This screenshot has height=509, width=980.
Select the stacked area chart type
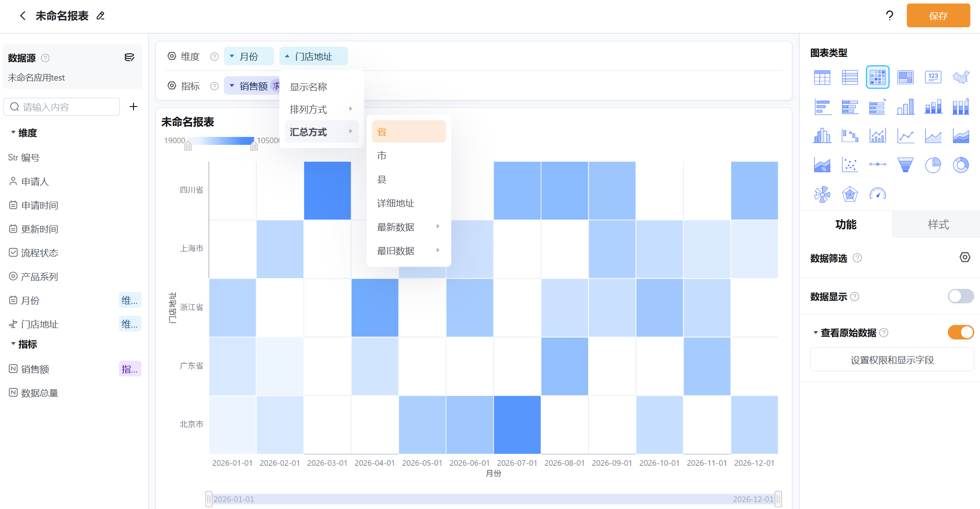click(961, 136)
